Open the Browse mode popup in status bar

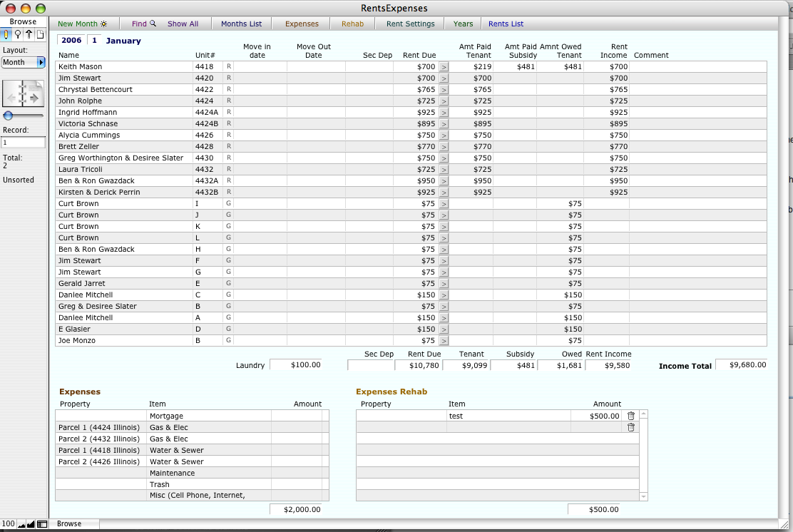(x=76, y=524)
